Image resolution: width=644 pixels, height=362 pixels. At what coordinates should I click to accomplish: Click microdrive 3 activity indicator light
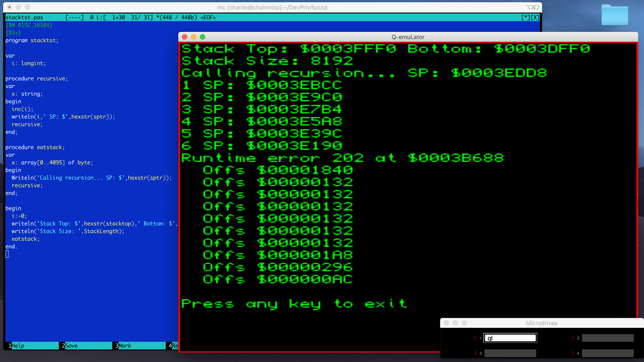(475, 353)
